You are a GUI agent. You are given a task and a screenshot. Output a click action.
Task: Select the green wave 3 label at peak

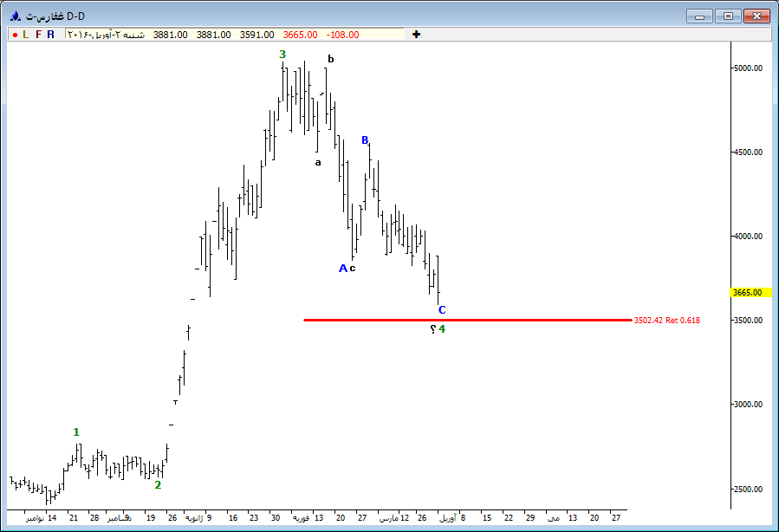pos(282,55)
